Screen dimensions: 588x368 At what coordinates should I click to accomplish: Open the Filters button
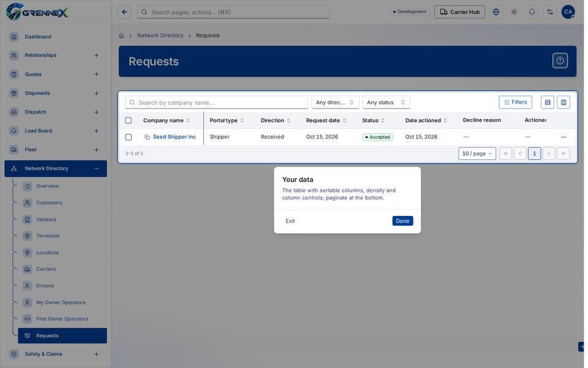coord(515,102)
